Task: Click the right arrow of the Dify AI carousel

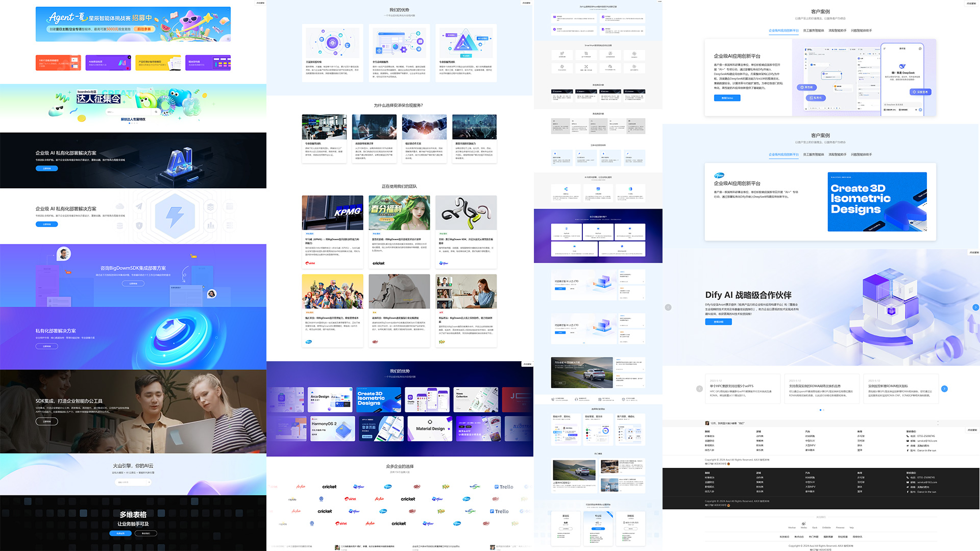Action: [x=976, y=307]
